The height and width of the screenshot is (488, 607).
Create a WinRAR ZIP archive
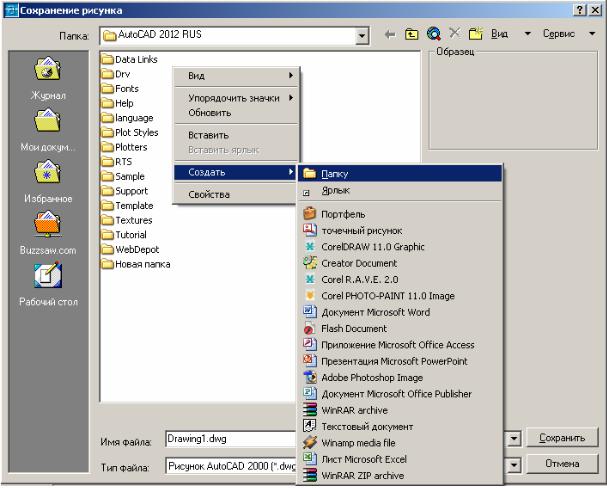click(x=400, y=475)
